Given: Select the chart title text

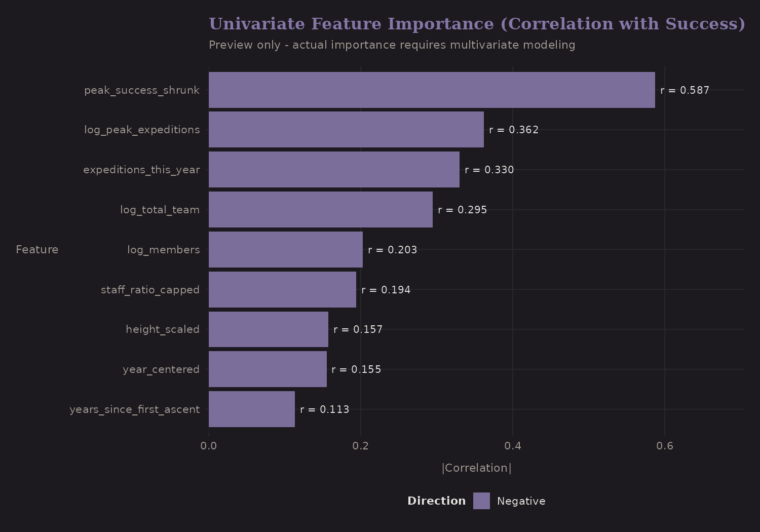Looking at the screenshot, I should point(476,23).
